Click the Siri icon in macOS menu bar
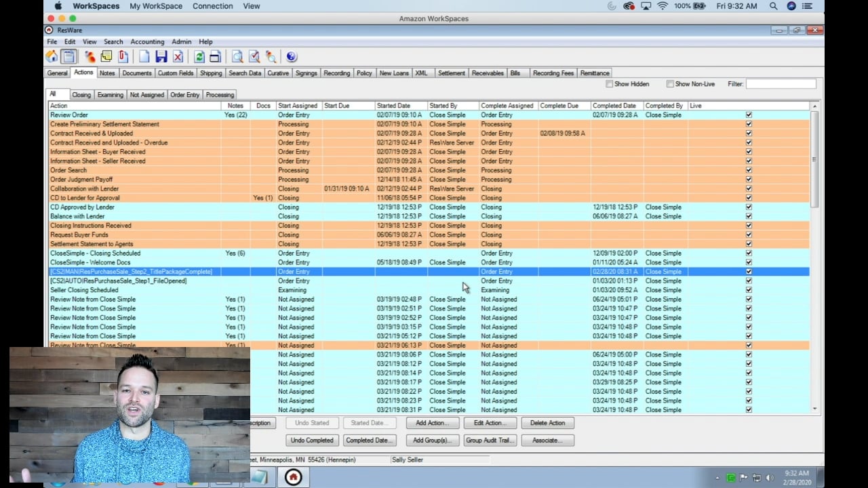Screen dimensions: 868x488 791,6
